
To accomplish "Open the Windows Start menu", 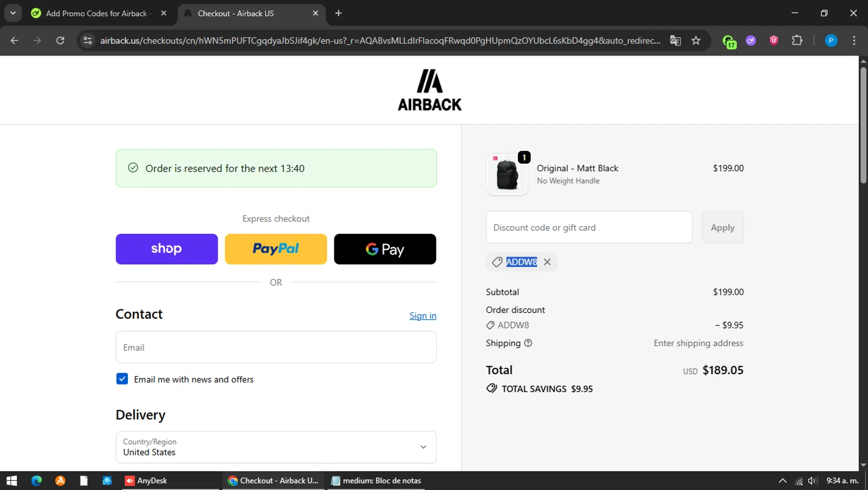I will 12,481.
